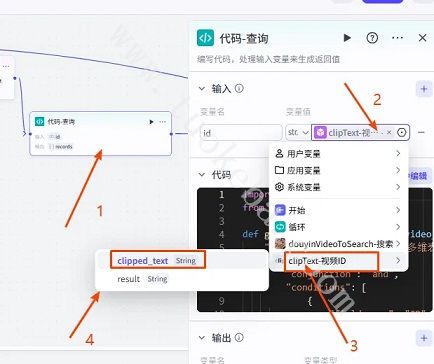The width and height of the screenshot is (434, 364).
Task: Click arrow chevron of clipText-视频ID row
Action: [x=398, y=260]
